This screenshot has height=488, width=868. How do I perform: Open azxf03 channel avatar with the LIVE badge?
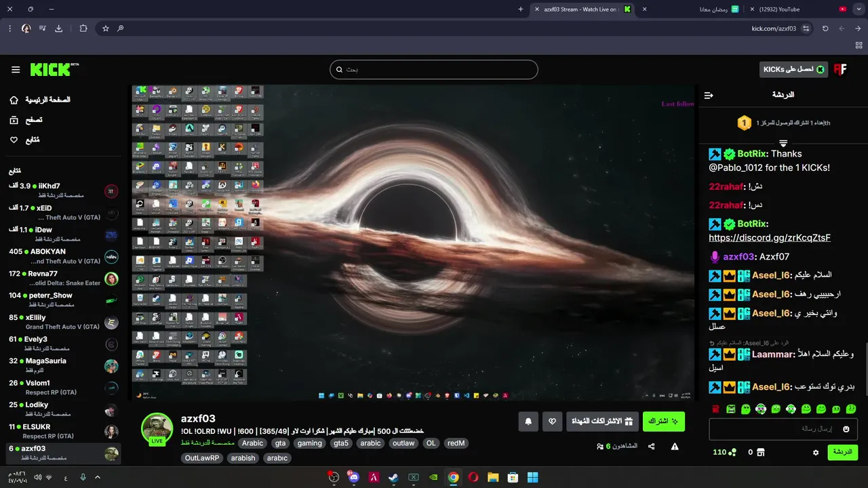[x=157, y=428]
